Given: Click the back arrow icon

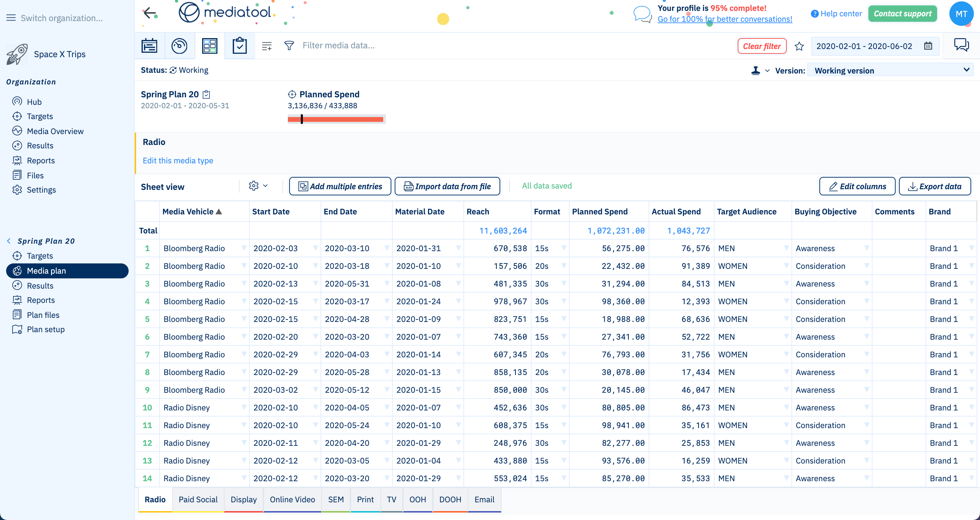Looking at the screenshot, I should click(x=150, y=13).
